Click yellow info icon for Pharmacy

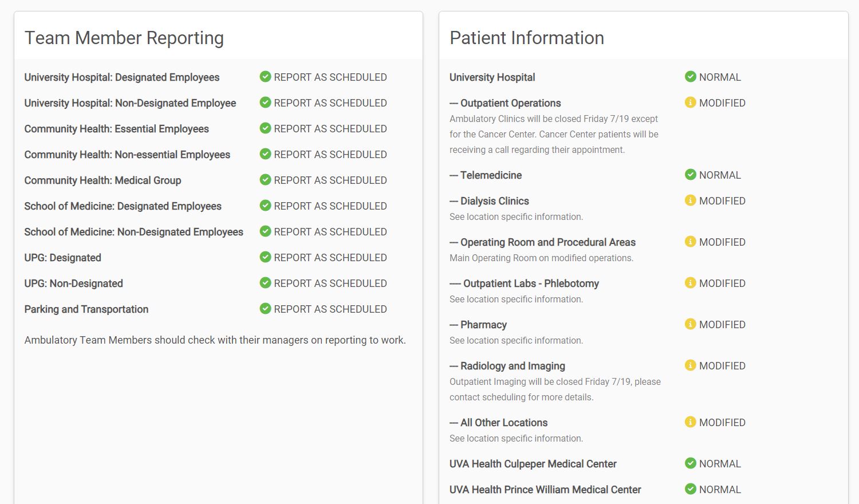pos(691,324)
